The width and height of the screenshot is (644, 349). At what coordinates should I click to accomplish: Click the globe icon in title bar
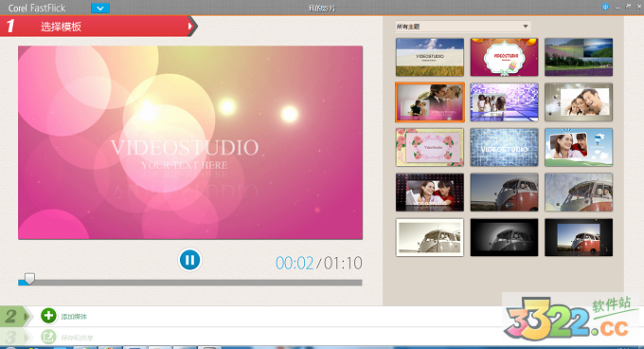click(x=605, y=7)
